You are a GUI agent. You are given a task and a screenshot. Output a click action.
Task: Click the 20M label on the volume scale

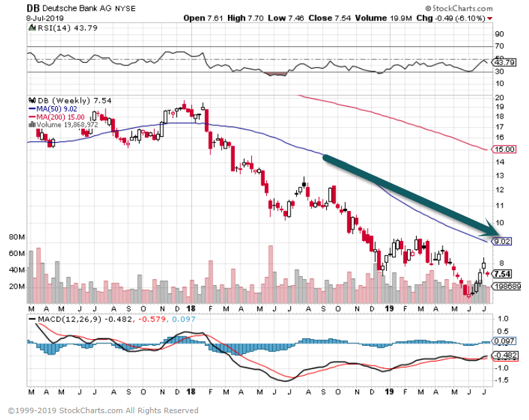click(17, 287)
